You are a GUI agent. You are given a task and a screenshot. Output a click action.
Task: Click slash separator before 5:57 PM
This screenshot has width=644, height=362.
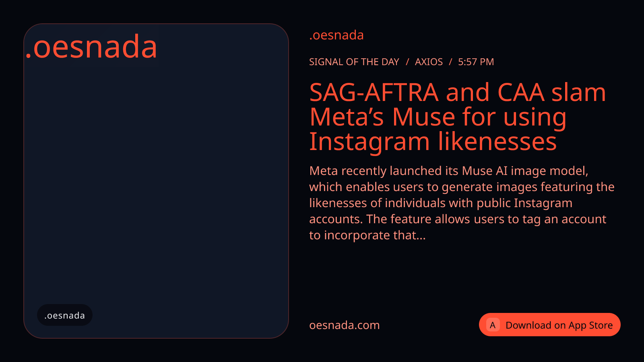[x=450, y=62]
